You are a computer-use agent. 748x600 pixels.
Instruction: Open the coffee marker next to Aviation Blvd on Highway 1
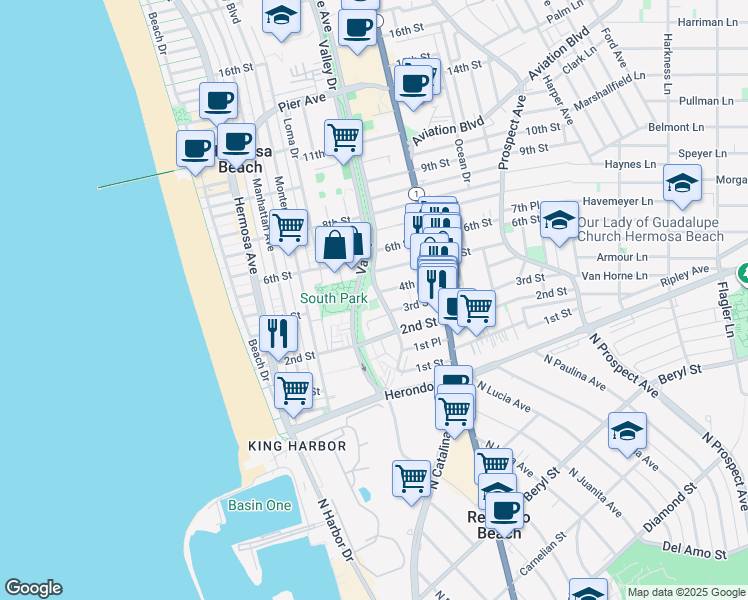tap(412, 85)
